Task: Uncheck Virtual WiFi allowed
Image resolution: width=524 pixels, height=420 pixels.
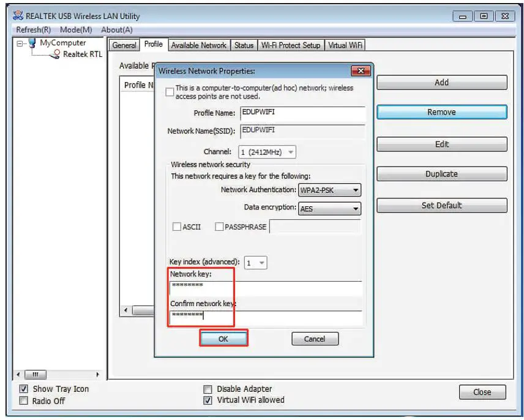Action: (208, 400)
